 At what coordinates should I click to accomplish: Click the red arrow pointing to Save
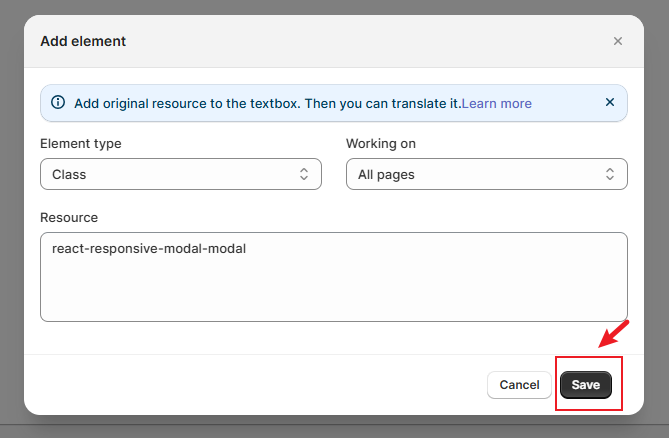(x=614, y=334)
